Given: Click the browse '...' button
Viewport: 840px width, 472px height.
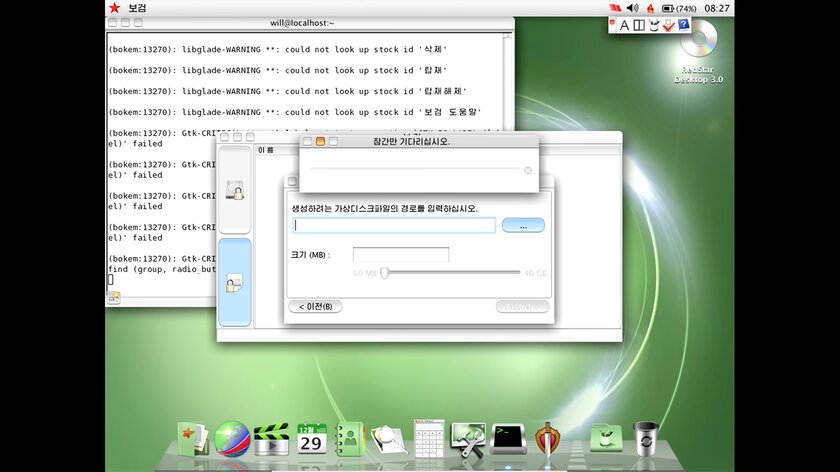Looking at the screenshot, I should pos(523,226).
